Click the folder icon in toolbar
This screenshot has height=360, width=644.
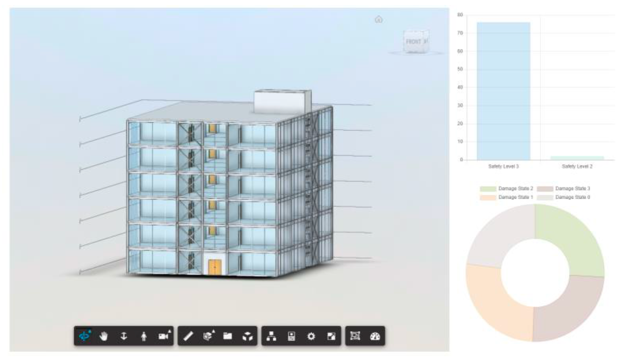click(x=228, y=336)
